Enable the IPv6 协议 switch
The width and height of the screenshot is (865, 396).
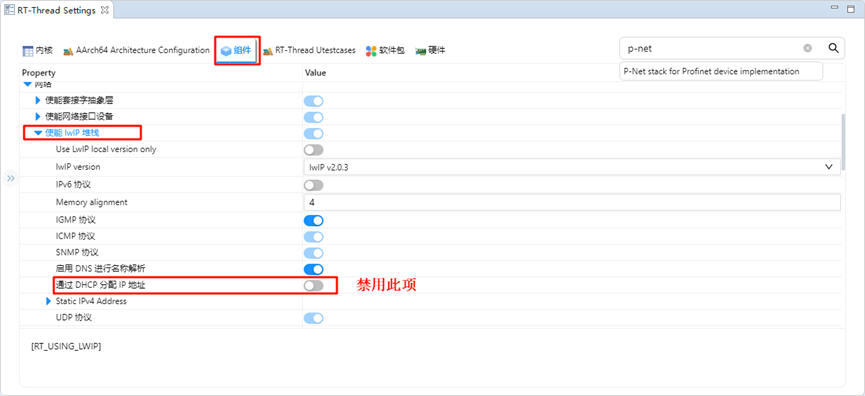point(313,185)
